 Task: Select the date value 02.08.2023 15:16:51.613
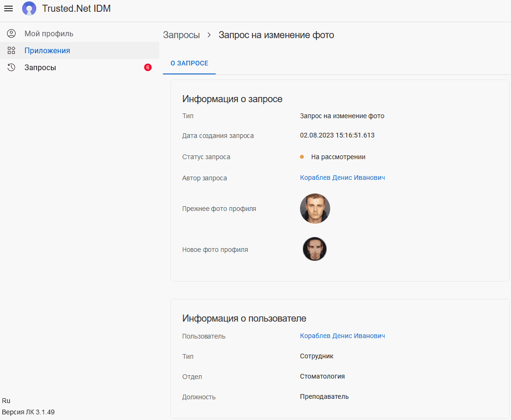[x=337, y=135]
